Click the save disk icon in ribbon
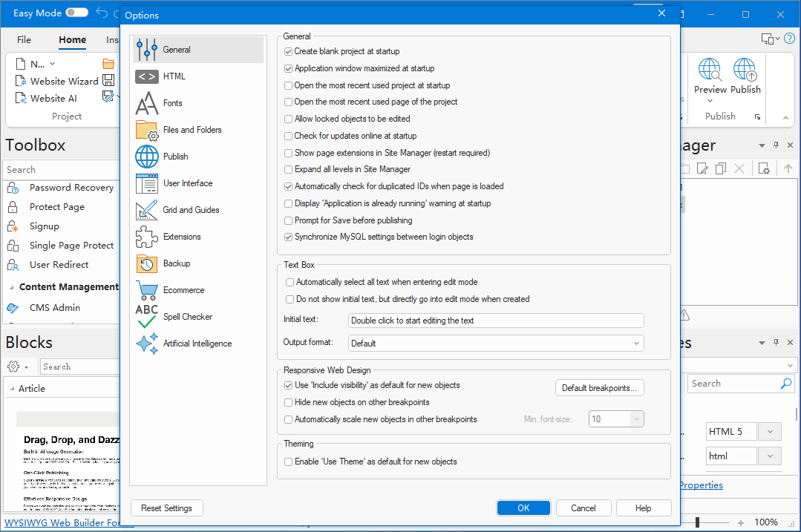The image size is (801, 532). (108, 80)
